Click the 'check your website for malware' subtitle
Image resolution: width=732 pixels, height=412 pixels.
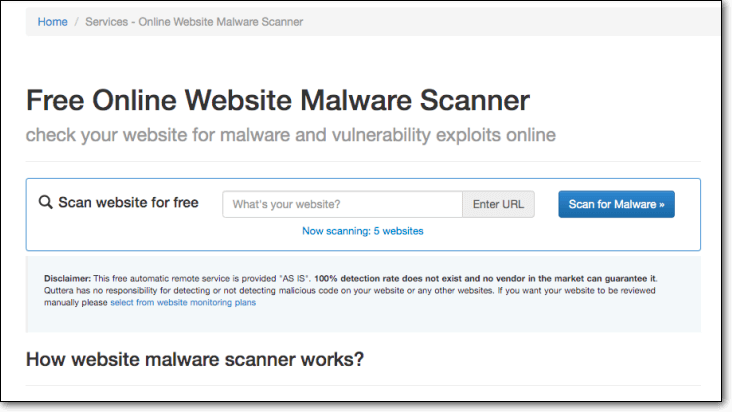coord(290,135)
